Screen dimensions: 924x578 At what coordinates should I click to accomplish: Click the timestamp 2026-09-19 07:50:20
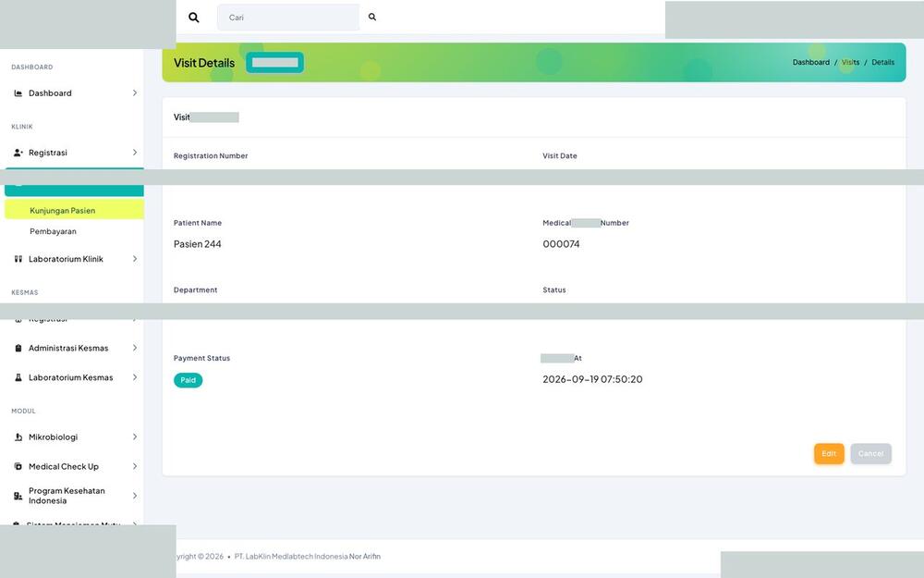click(x=592, y=379)
